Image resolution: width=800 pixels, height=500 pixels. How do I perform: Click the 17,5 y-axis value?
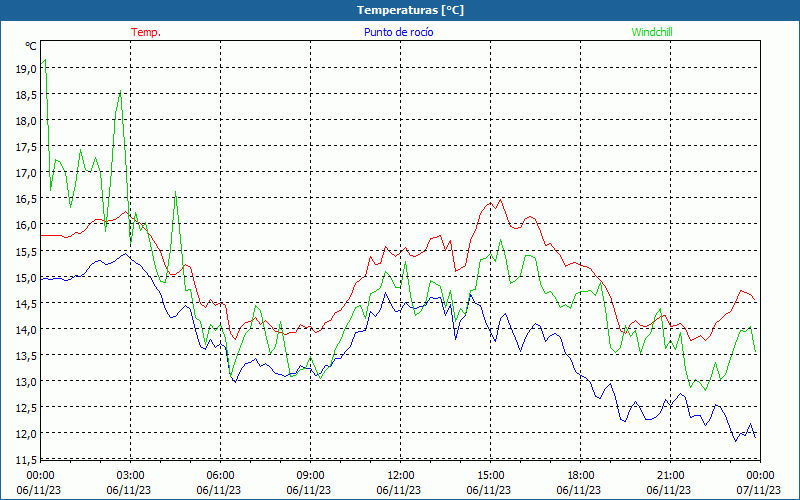coord(27,147)
